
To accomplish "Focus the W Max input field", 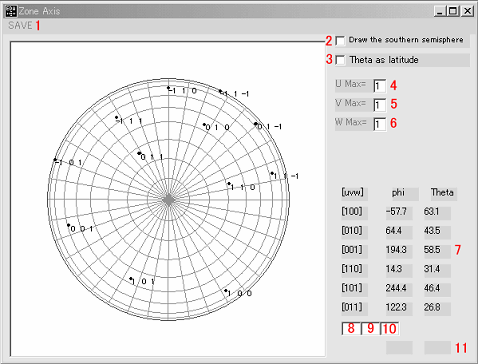I will tap(380, 124).
